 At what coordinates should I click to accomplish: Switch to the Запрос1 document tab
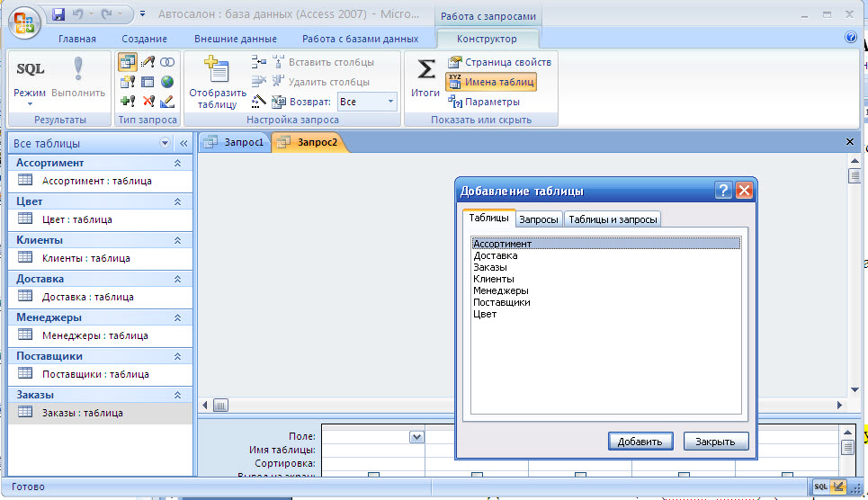coord(236,142)
